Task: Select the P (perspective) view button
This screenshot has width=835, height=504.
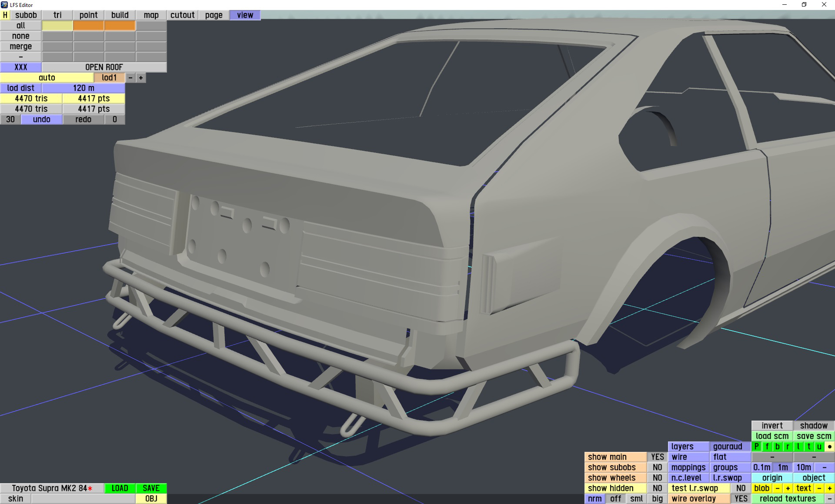Action: 756,446
